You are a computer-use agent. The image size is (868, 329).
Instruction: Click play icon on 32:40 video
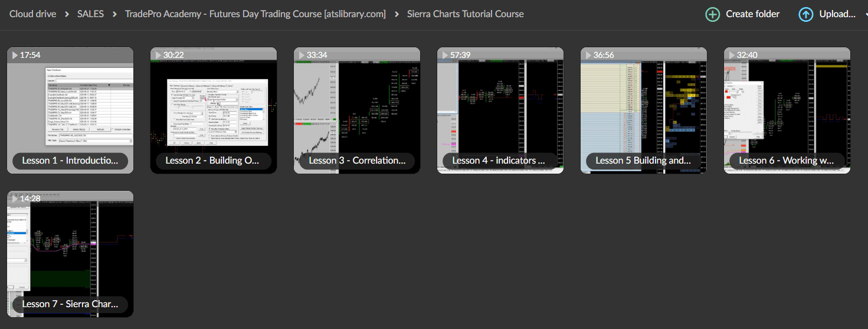click(732, 55)
